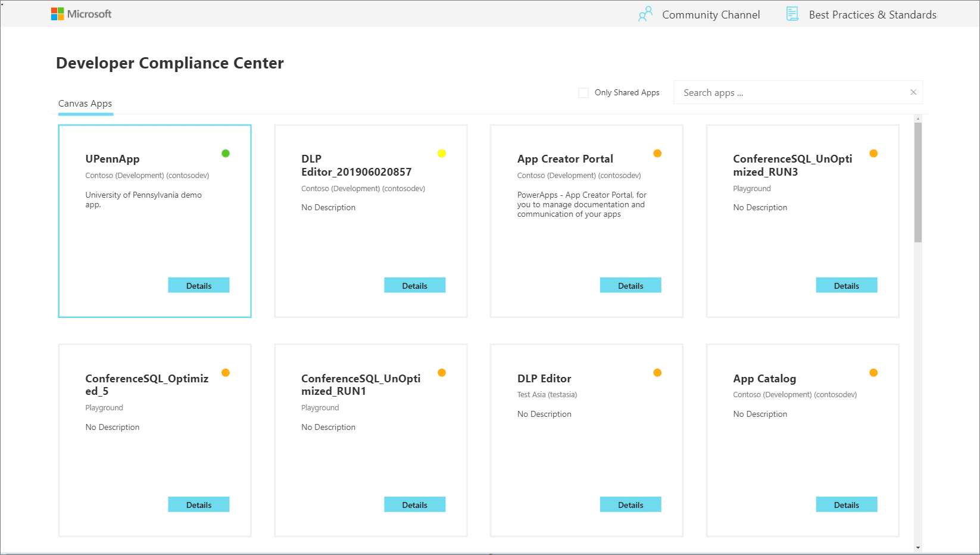Focus the Search apps input field
Viewport: 980px width, 555px height.
tap(792, 93)
